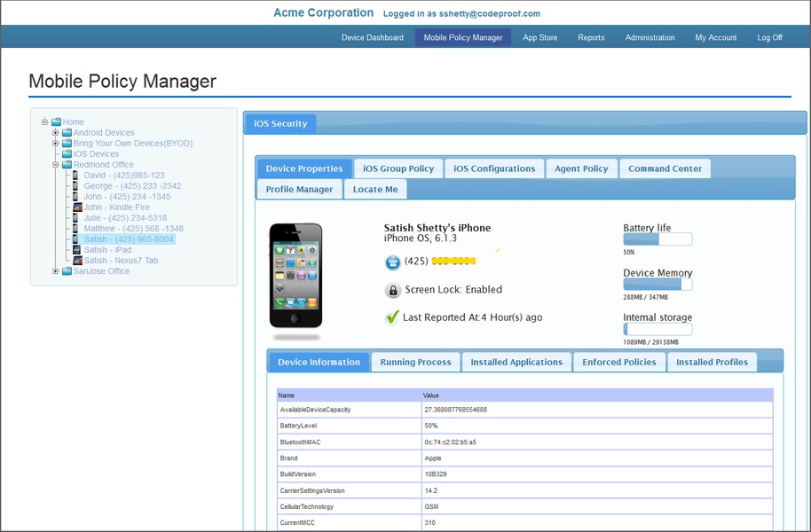Click the BluetoothMAC value 0c:74:c2:02:b5:a5
Viewport: 811px width, 532px height.
450,442
